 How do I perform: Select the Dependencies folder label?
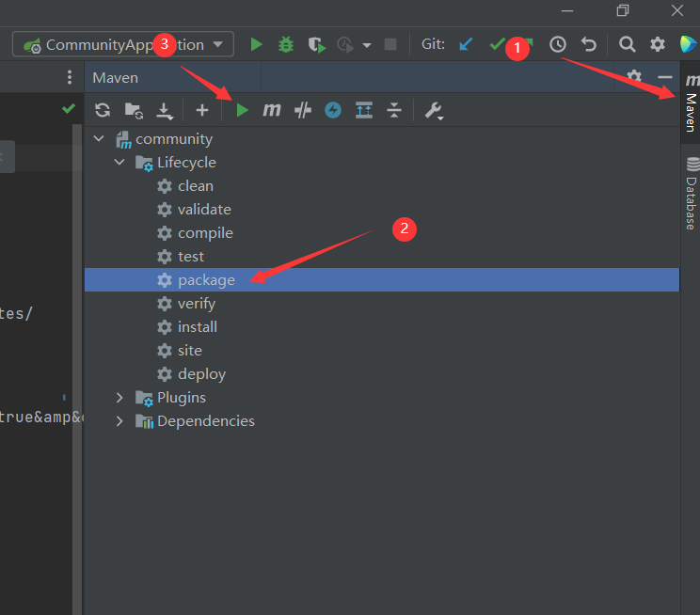coord(206,421)
